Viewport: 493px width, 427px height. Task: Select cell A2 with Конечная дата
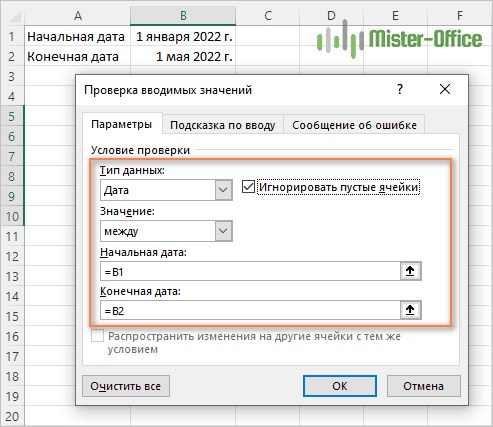point(77,56)
